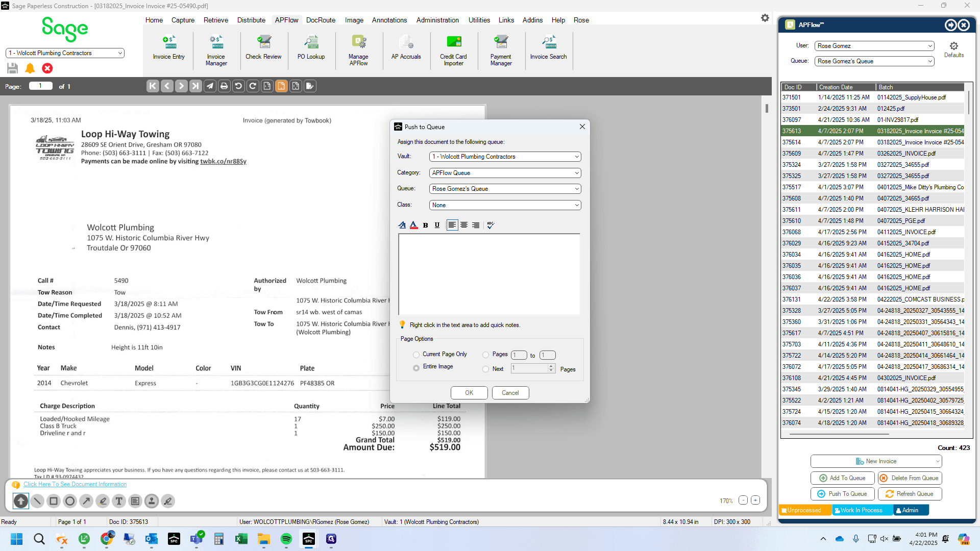The width and height of the screenshot is (980, 551).
Task: Expand the Category dropdown showing APFlow Queue
Action: coord(577,173)
